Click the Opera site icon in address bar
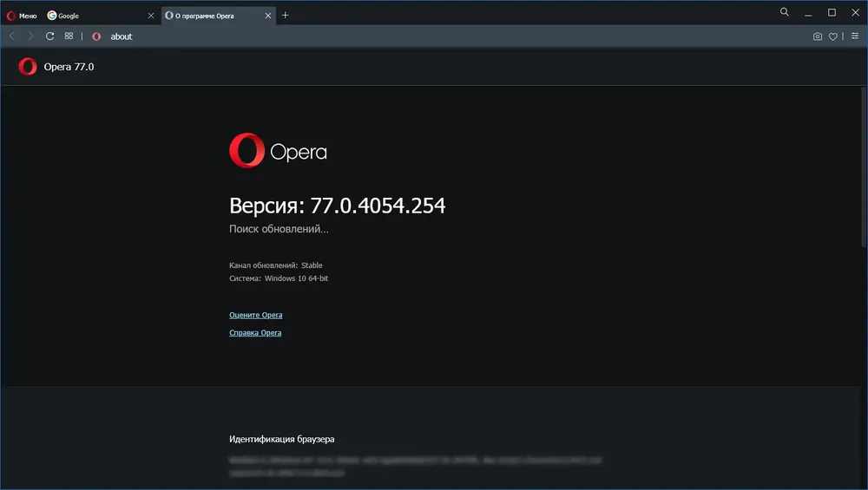 pyautogui.click(x=96, y=36)
